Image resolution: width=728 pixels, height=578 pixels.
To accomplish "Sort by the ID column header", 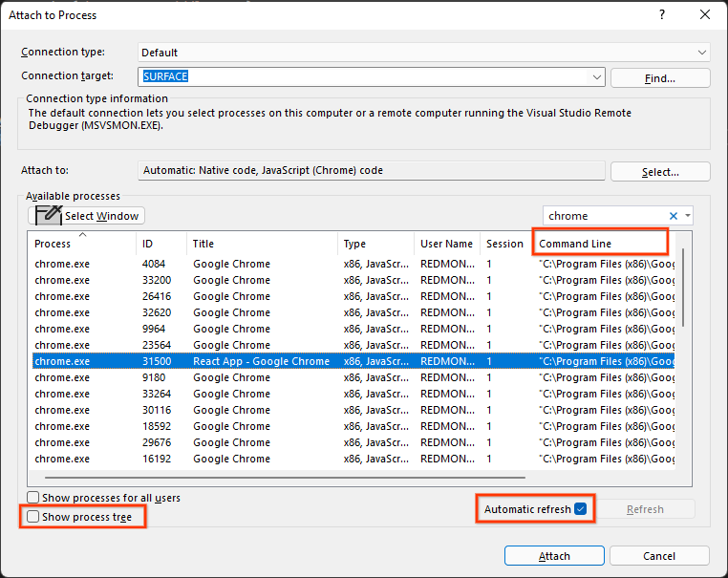I will click(x=161, y=244).
